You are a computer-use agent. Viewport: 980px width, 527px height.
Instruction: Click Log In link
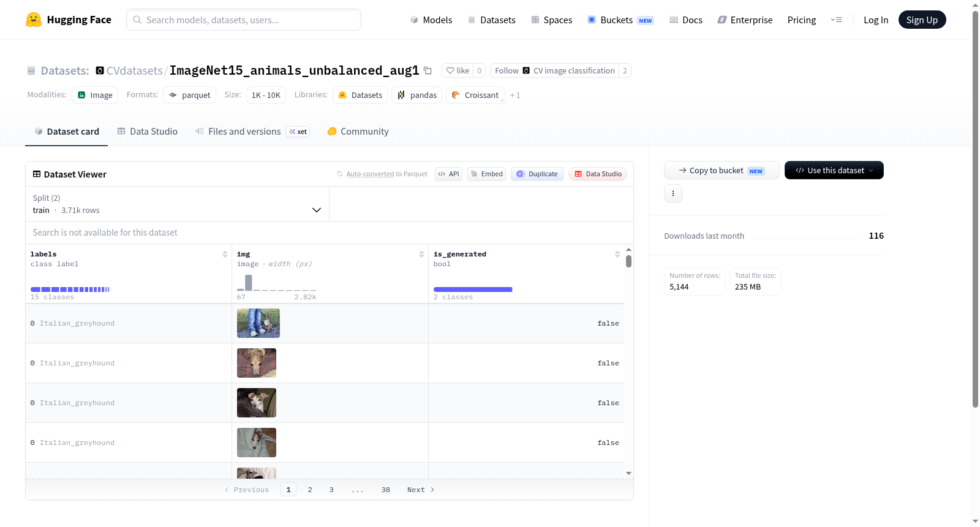pyautogui.click(x=876, y=20)
